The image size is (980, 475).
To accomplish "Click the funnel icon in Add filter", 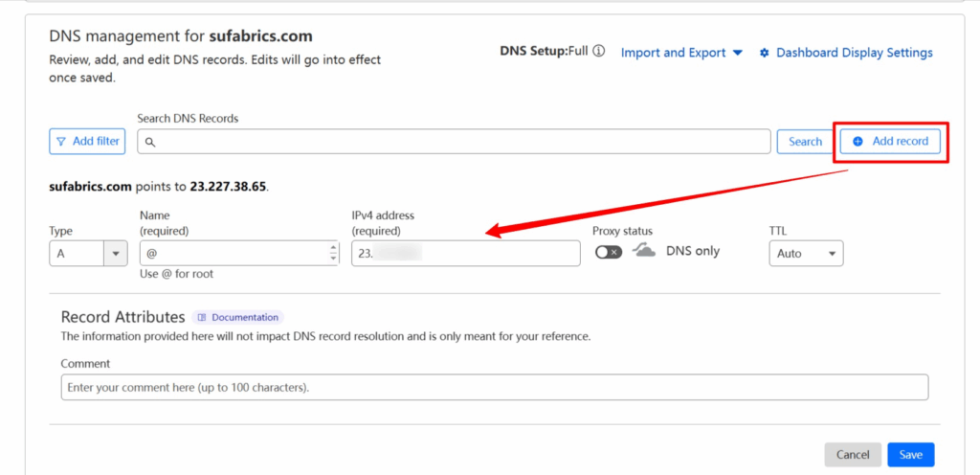I will coord(61,142).
